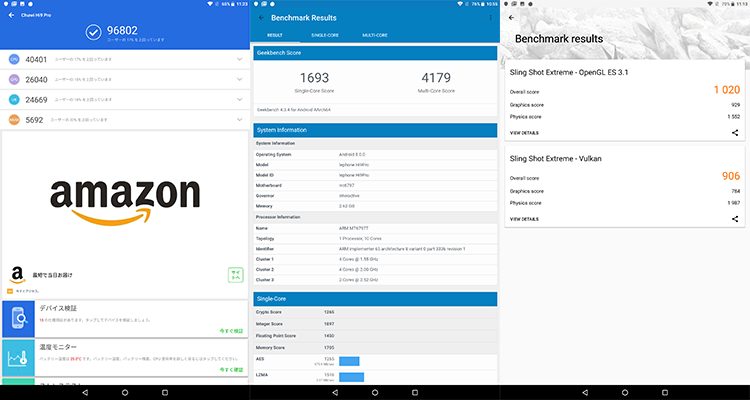Open the large Amazon banner ad
The height and width of the screenshot is (400, 750).
[x=125, y=201]
